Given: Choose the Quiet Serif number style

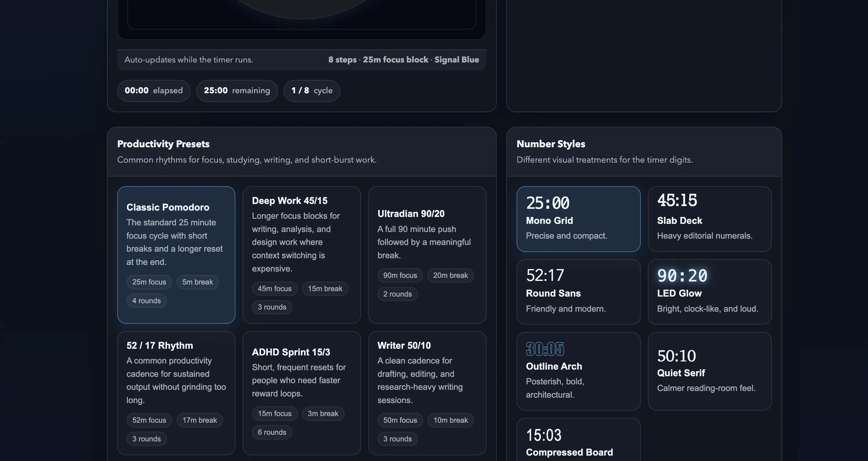Looking at the screenshot, I should pos(709,371).
